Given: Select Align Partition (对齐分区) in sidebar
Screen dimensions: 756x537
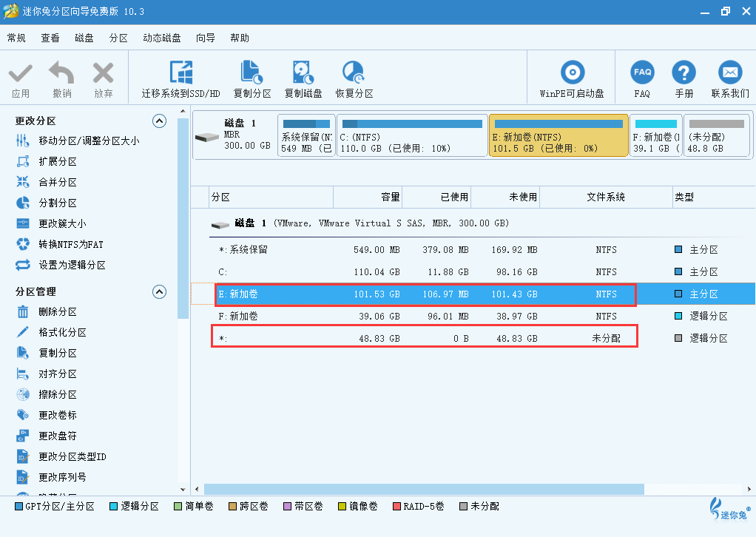Looking at the screenshot, I should pyautogui.click(x=47, y=374).
